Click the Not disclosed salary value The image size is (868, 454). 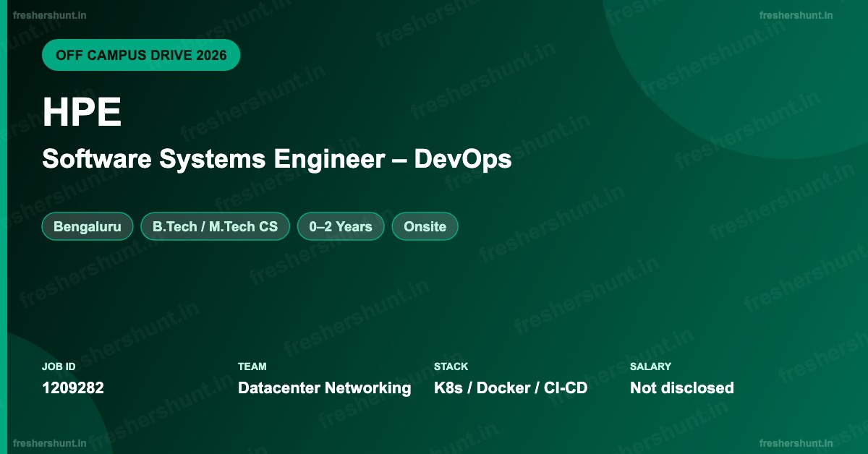[682, 388]
